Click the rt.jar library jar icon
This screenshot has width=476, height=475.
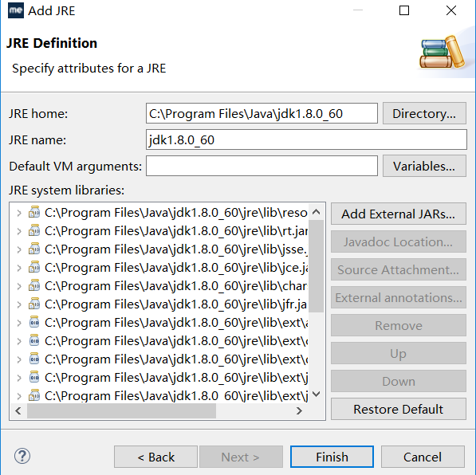34,231
